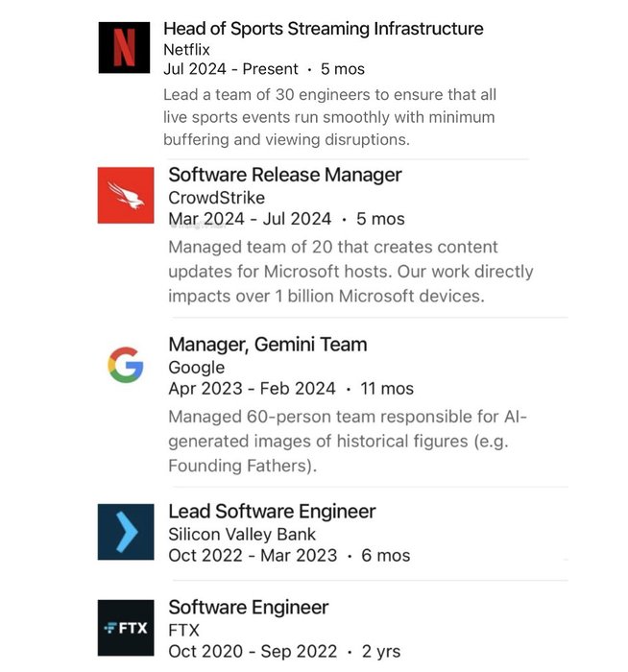The width and height of the screenshot is (628, 672).
Task: Select the Manager, Gemini Team title
Action: pos(267,344)
